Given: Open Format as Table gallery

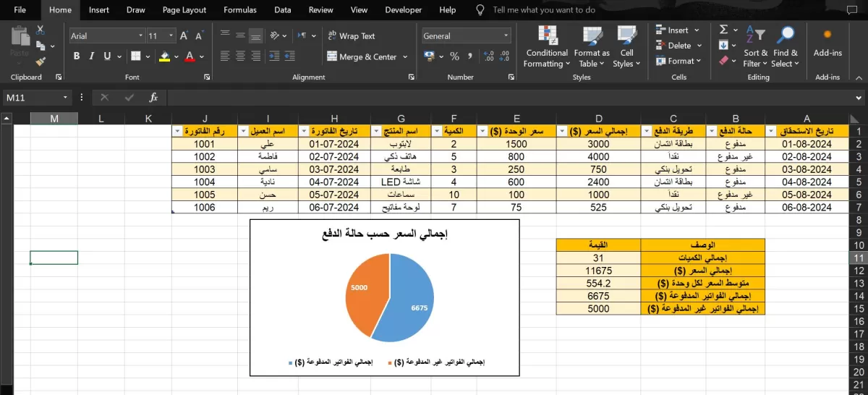Looking at the screenshot, I should coord(592,47).
